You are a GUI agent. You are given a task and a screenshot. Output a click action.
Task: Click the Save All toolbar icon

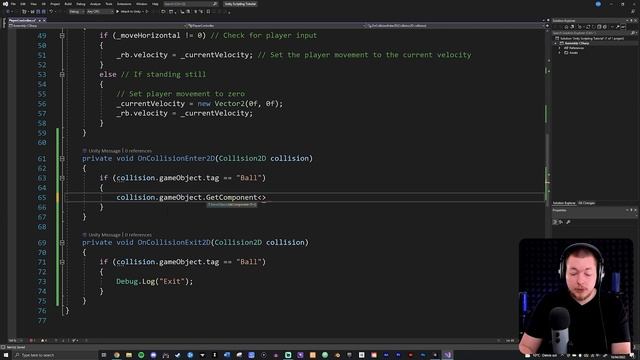pyautogui.click(x=43, y=11)
